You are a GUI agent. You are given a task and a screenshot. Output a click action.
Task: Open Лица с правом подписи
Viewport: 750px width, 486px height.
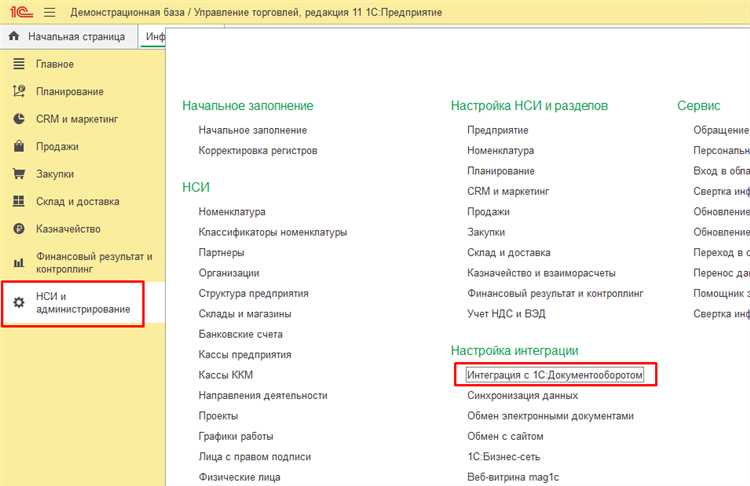[254, 457]
